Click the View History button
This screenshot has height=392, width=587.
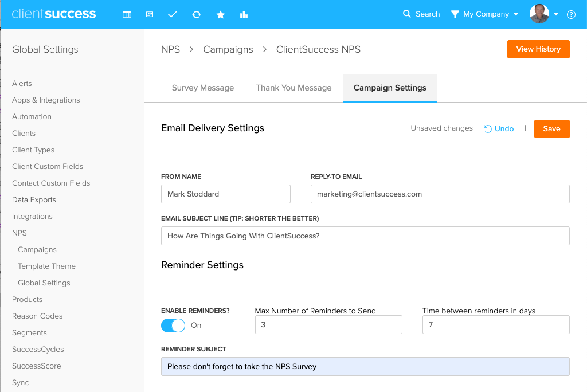click(x=538, y=49)
